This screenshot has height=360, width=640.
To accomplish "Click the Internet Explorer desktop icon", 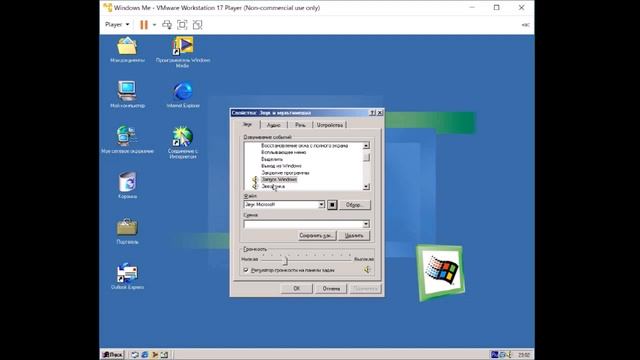I will point(183,94).
